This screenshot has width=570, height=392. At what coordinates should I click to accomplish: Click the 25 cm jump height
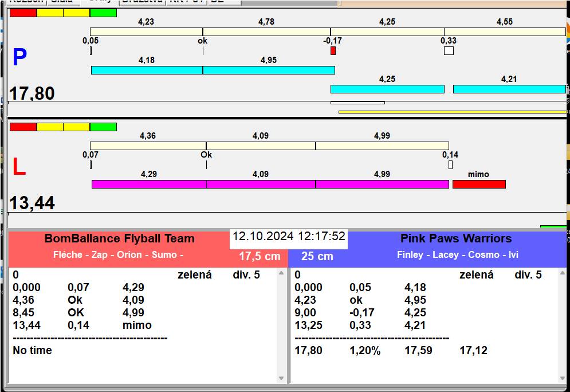[317, 256]
